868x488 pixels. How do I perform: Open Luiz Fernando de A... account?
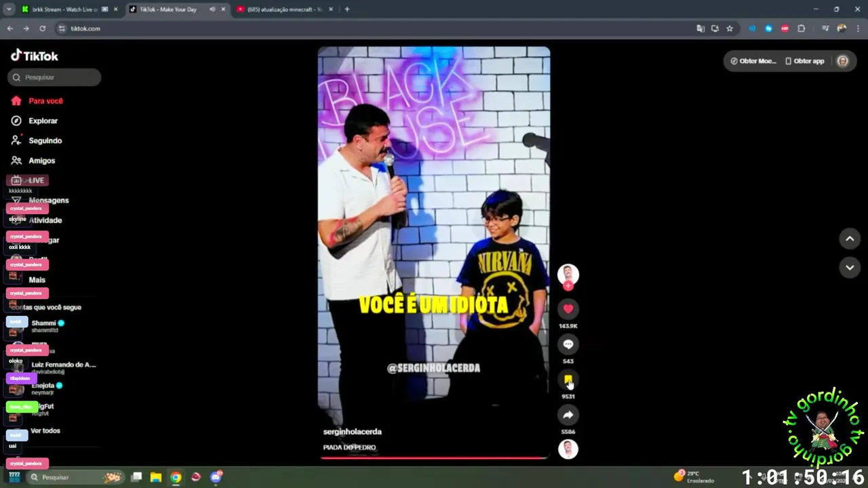pos(62,367)
